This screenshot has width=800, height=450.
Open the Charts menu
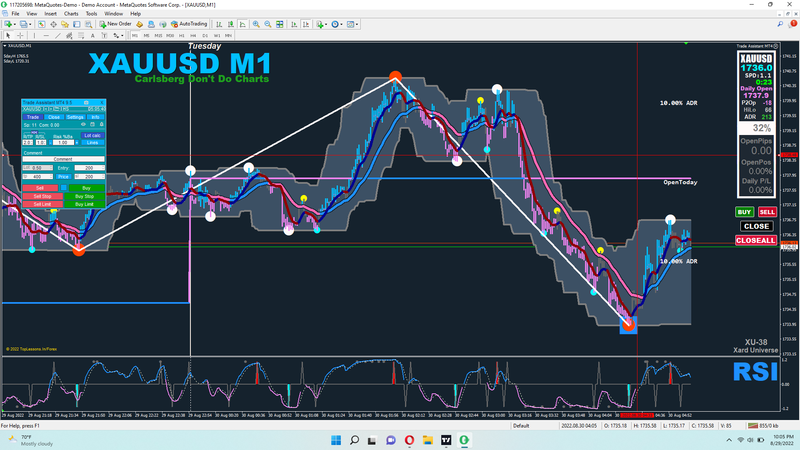[x=70, y=14]
